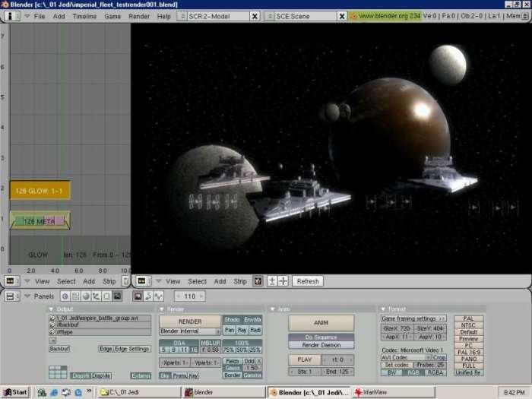Delete the SCR:2-Model screen with X
Screen dimensions: 532x399
[x=255, y=16]
